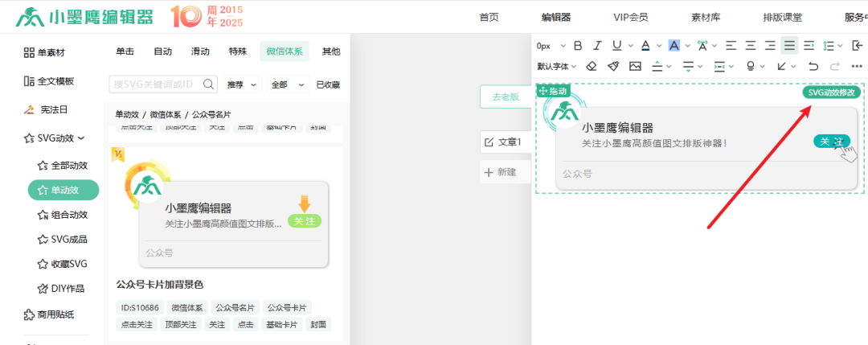Click the insert image icon
The height and width of the screenshot is (345, 868).
pos(635,66)
